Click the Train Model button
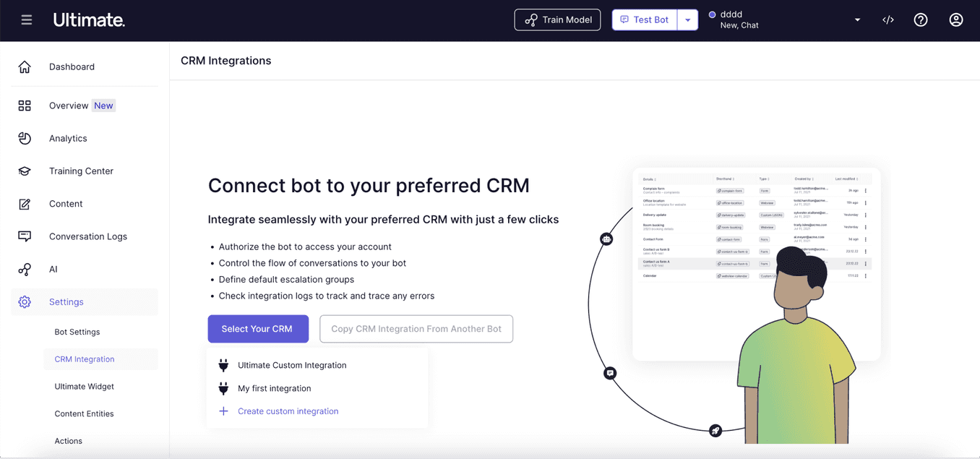 [x=557, y=20]
